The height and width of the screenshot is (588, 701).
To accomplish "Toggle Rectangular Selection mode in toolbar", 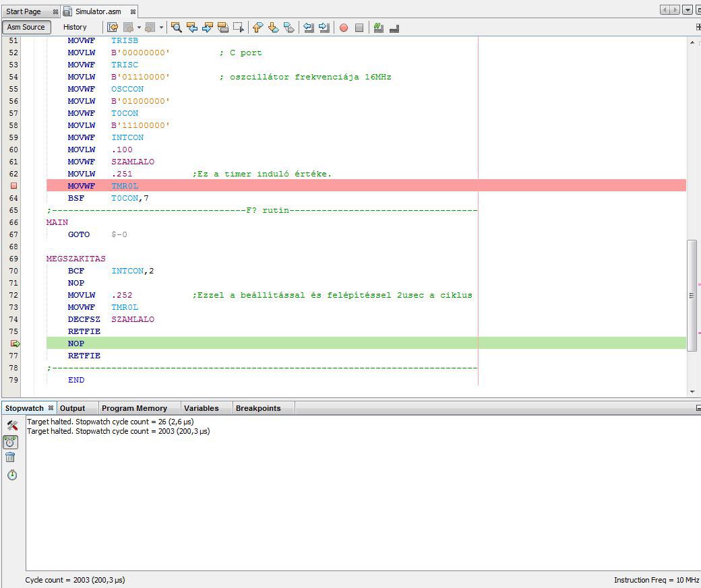I will (x=239, y=28).
